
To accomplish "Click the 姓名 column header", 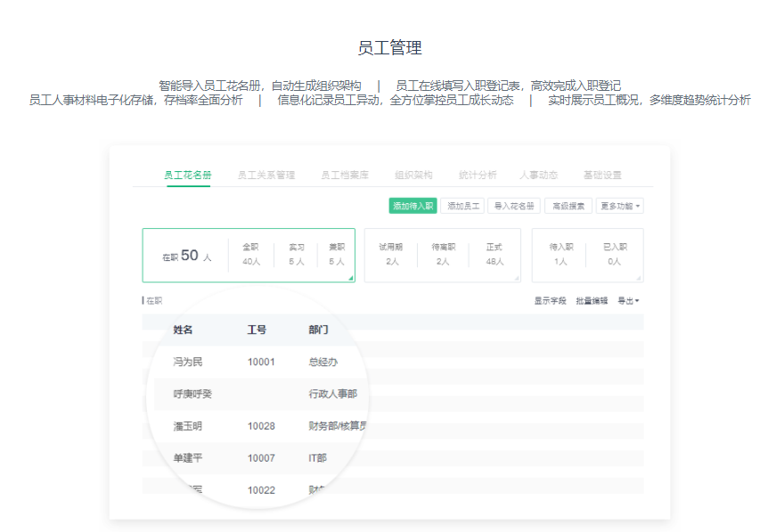I will click(183, 331).
